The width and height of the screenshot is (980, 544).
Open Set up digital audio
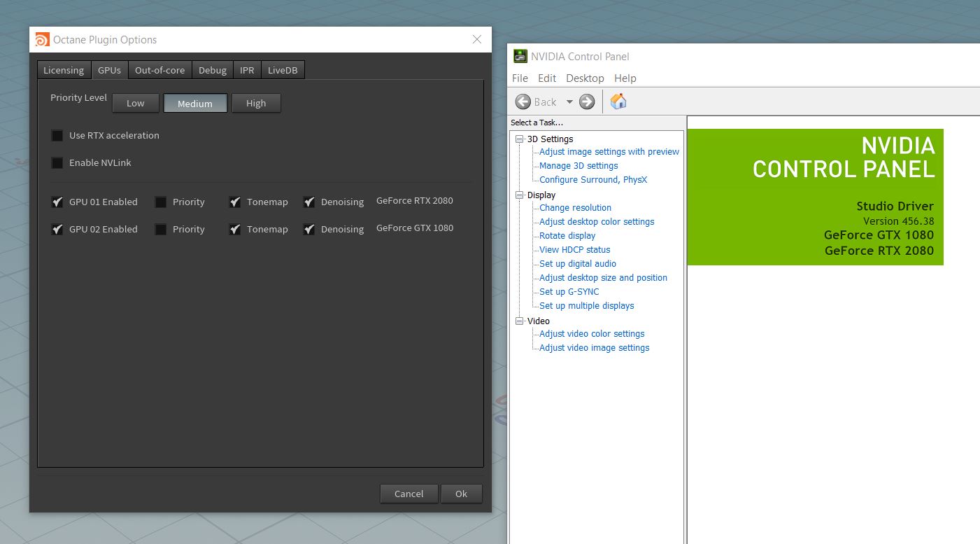pyautogui.click(x=578, y=264)
